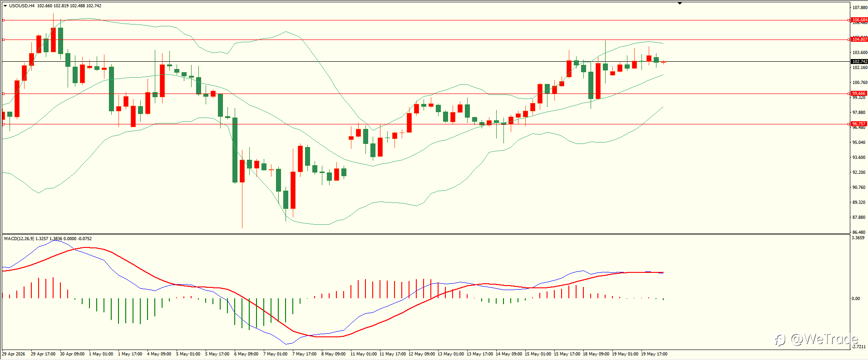
Task: Click the 18 May 09:00 time label
Action: pyautogui.click(x=596, y=354)
